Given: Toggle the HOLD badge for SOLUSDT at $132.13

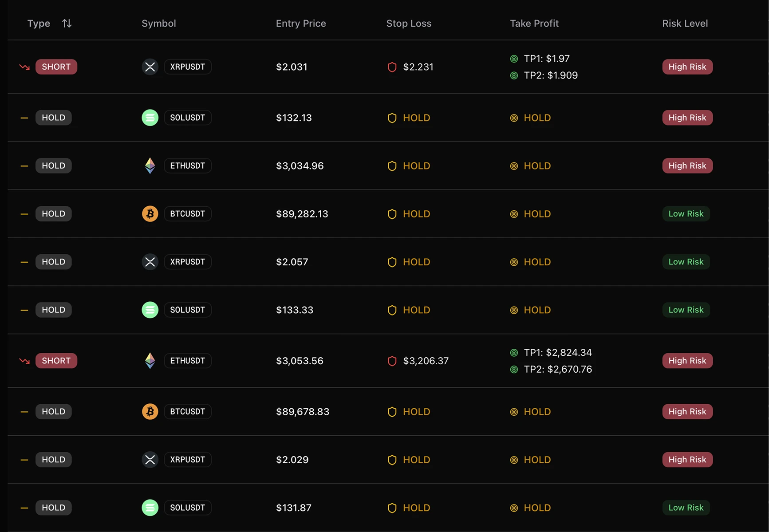Looking at the screenshot, I should [x=53, y=118].
